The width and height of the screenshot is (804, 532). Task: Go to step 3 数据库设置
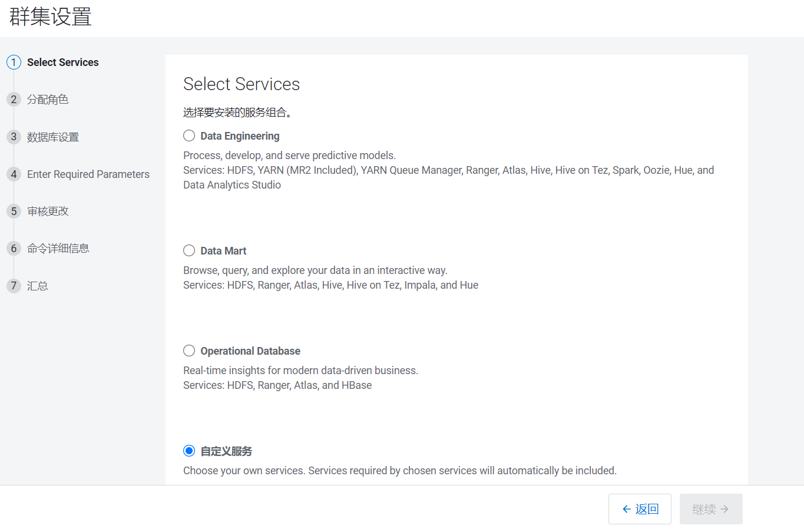coord(53,137)
